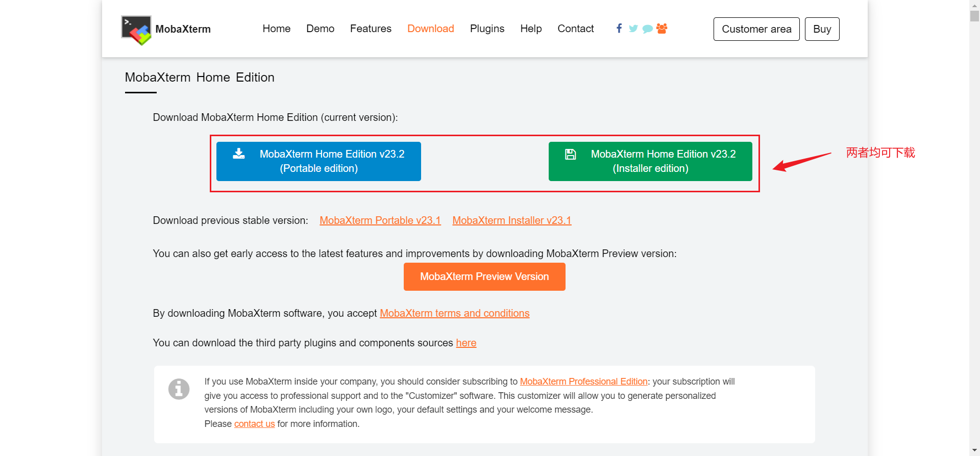
Task: Download the Installer edition v23.2
Action: coord(650,161)
